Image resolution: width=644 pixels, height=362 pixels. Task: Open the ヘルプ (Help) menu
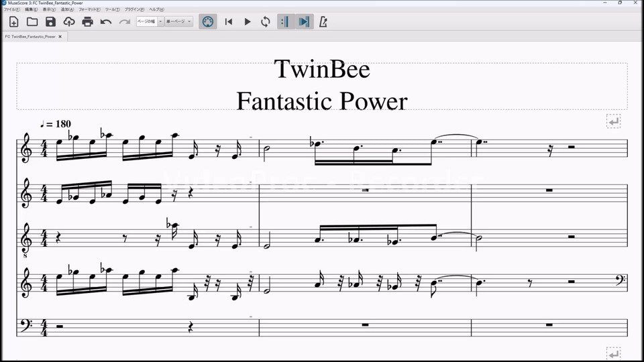(x=156, y=9)
